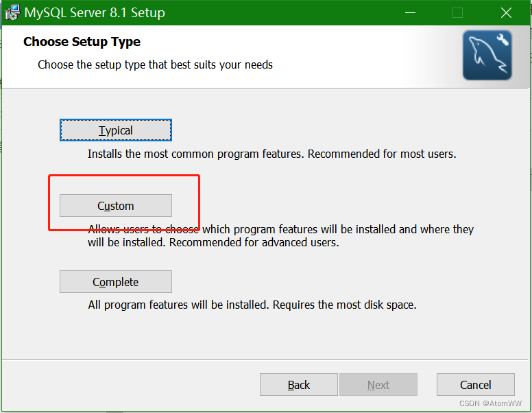This screenshot has height=413, width=532.
Task: Click the installer icon in title bar
Action: pos(12,12)
